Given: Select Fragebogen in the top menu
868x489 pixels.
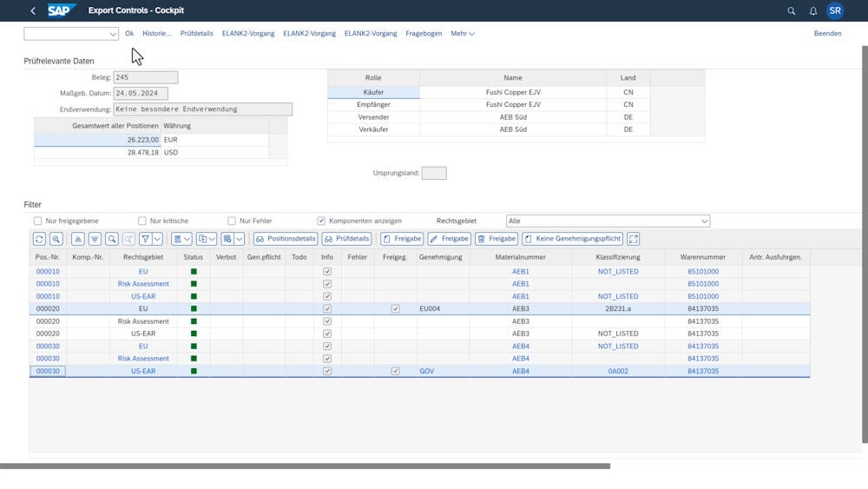Looking at the screenshot, I should [x=424, y=34].
